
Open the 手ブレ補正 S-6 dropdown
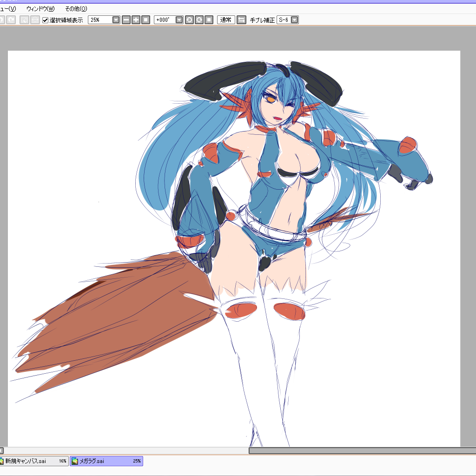(294, 20)
